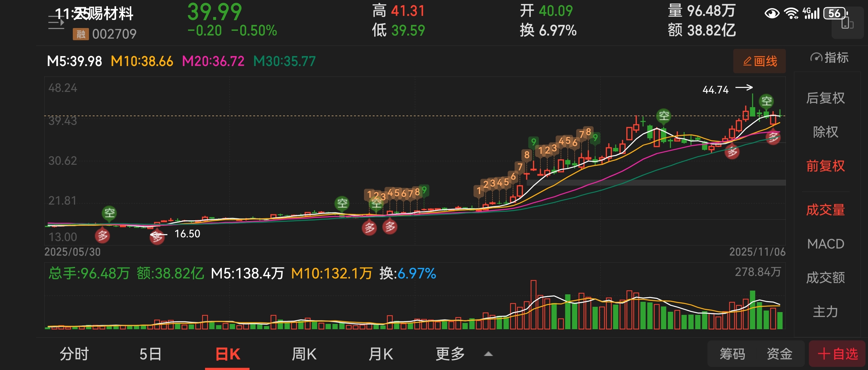Viewport: 868px width, 370px height.
Task: Tap the plus 自选 add-to-watchlist button
Action: pos(837,354)
